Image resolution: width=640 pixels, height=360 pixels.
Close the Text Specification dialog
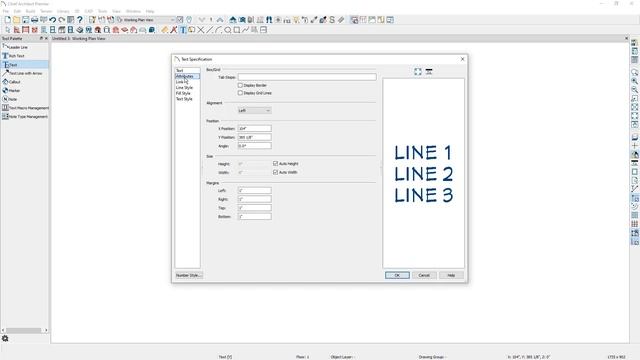click(462, 59)
